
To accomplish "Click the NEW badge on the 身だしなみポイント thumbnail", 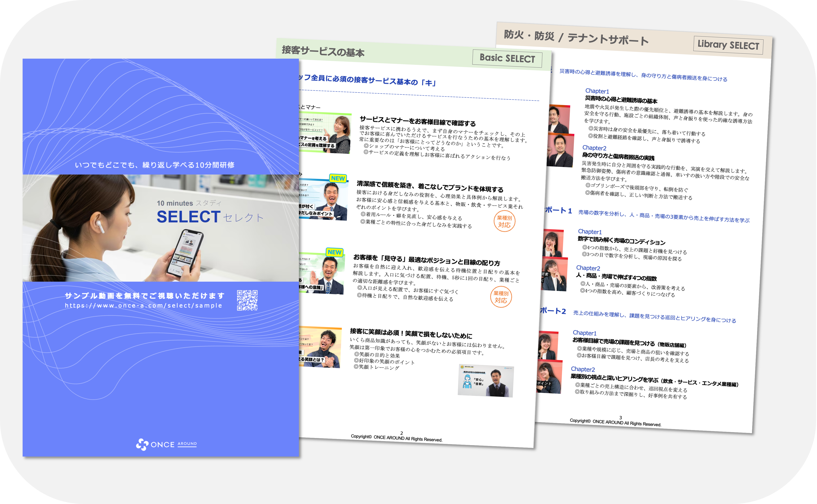I will [x=338, y=178].
